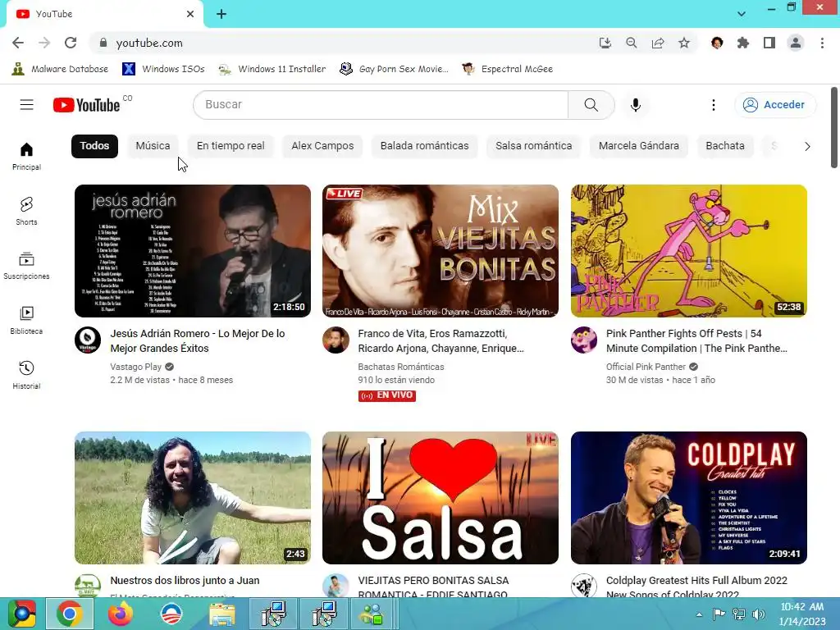Open Shorts from the sidebar
The height and width of the screenshot is (630, 840).
[26, 211]
